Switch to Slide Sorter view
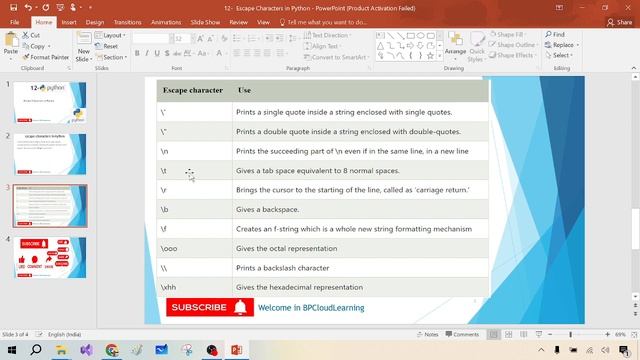The width and height of the screenshot is (640, 360). pos(509,334)
